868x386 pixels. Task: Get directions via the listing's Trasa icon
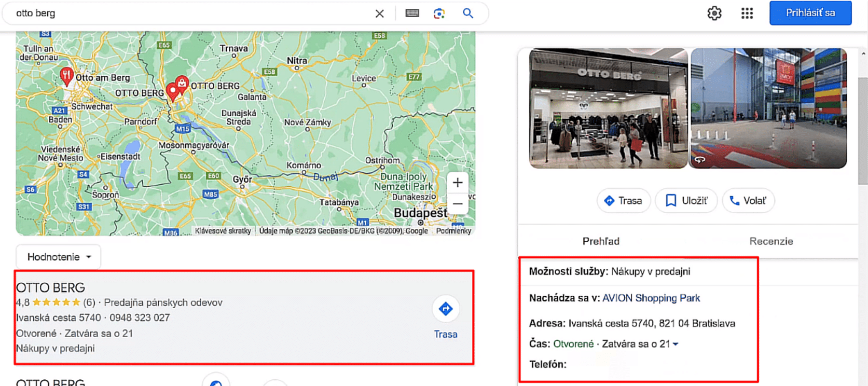(446, 309)
